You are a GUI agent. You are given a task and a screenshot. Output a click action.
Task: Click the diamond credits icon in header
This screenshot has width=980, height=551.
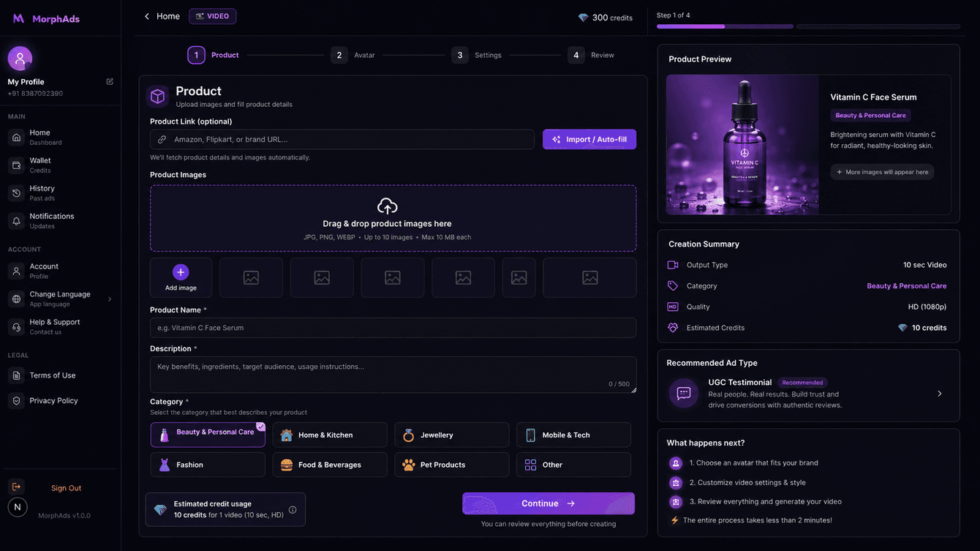pos(583,18)
